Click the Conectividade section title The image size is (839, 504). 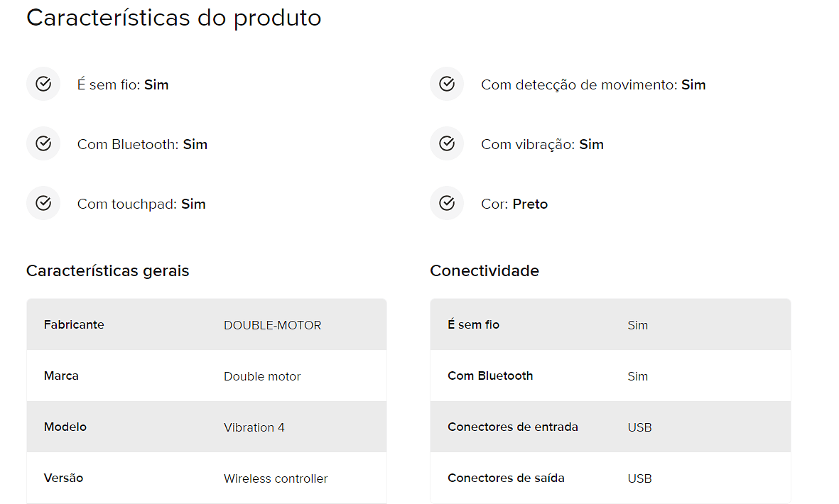(x=485, y=271)
